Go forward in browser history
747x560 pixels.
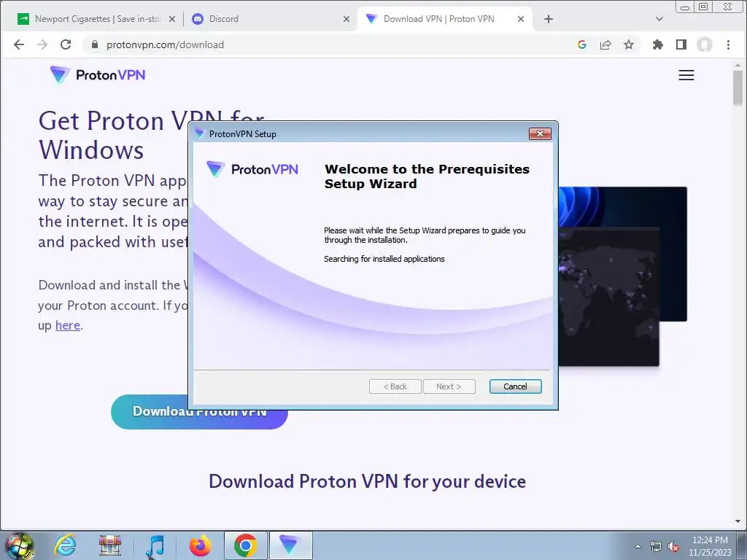point(42,44)
